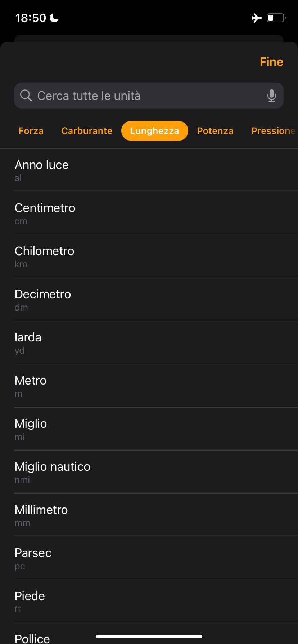The width and height of the screenshot is (298, 644).
Task: Select Iarda (yd) unit
Action: (149, 343)
